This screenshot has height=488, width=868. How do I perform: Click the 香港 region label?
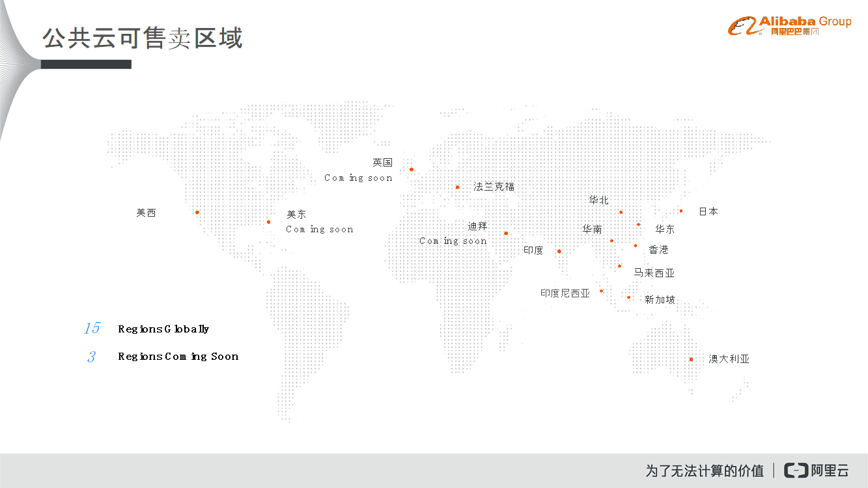click(658, 250)
